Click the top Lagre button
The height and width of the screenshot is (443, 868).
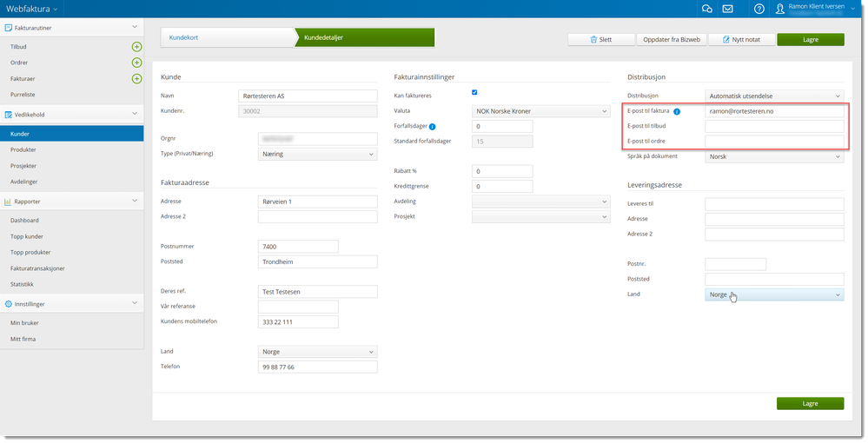tap(810, 40)
